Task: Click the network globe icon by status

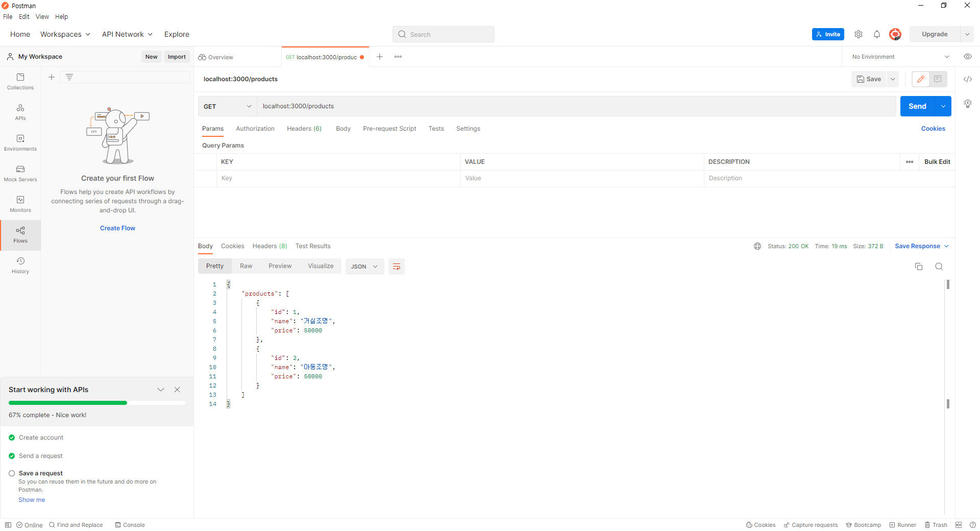Action: [757, 246]
